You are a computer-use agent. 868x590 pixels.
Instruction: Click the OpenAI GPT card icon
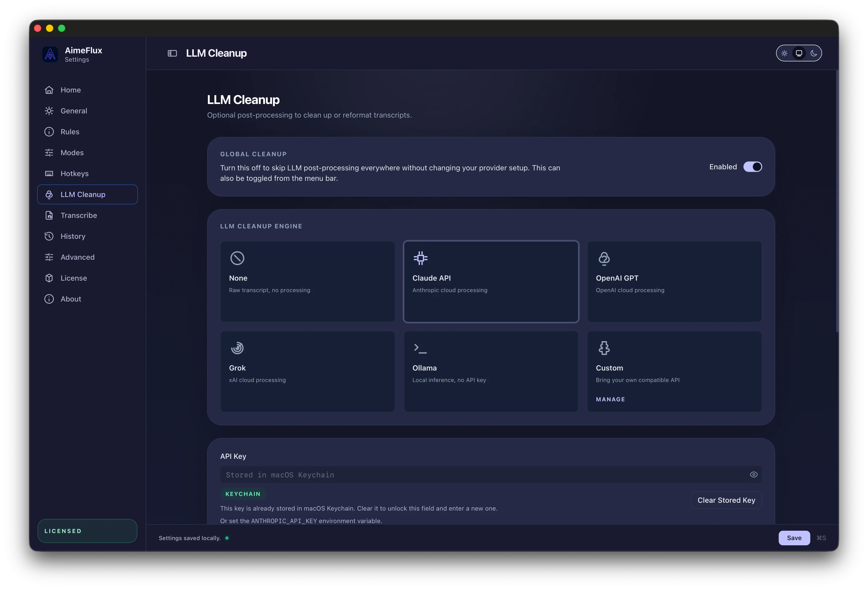[604, 258]
